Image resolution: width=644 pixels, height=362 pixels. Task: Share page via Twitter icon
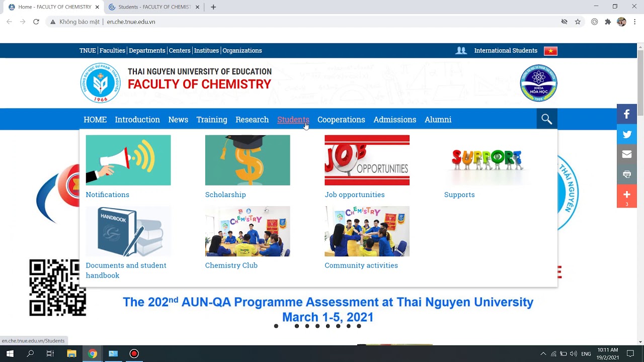pos(627,134)
